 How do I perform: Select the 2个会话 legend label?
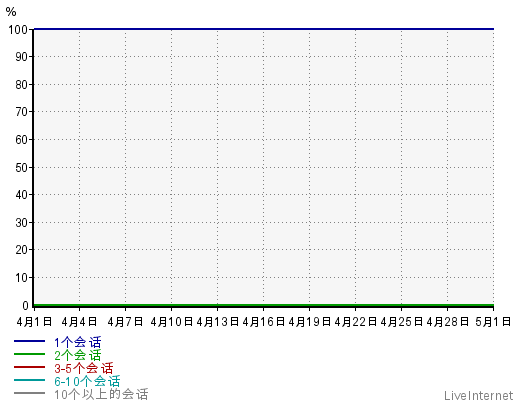coord(77,355)
